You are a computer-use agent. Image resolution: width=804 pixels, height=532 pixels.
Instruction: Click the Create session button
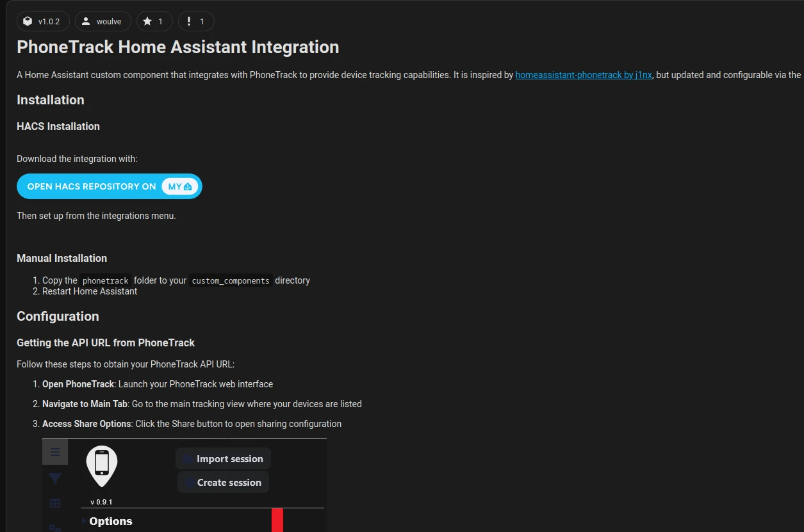click(223, 482)
